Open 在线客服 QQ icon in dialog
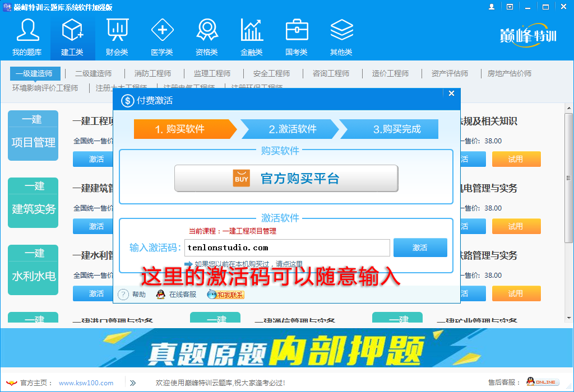Image resolution: width=574 pixels, height=392 pixels. (161, 293)
